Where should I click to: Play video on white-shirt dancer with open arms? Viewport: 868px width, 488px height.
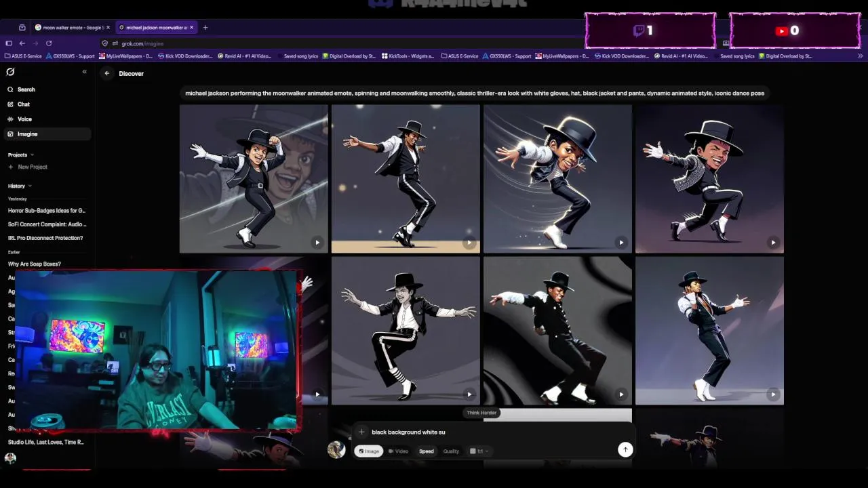click(469, 394)
